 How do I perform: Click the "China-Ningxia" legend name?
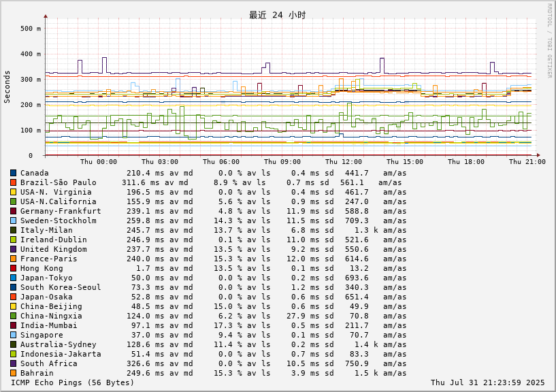pyautogui.click(x=51, y=316)
